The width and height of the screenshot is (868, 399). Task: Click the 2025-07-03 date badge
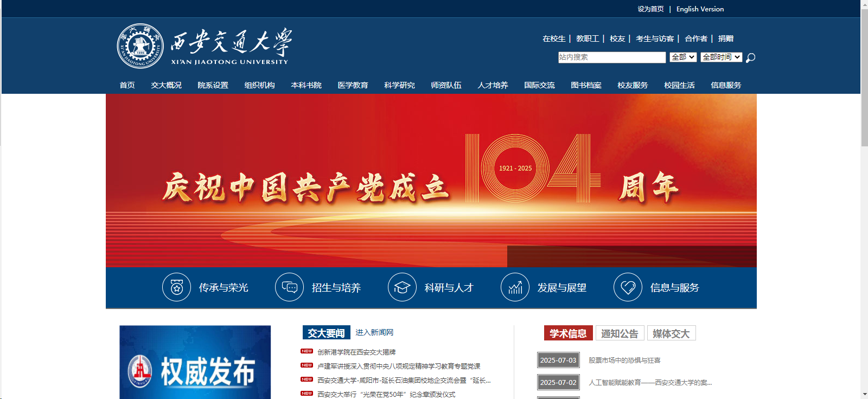[x=558, y=360]
